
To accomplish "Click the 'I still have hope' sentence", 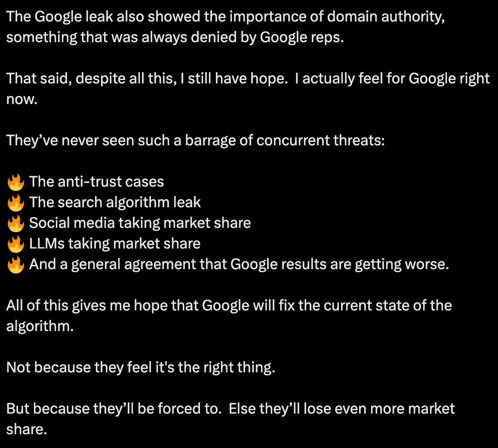I will point(147,79).
